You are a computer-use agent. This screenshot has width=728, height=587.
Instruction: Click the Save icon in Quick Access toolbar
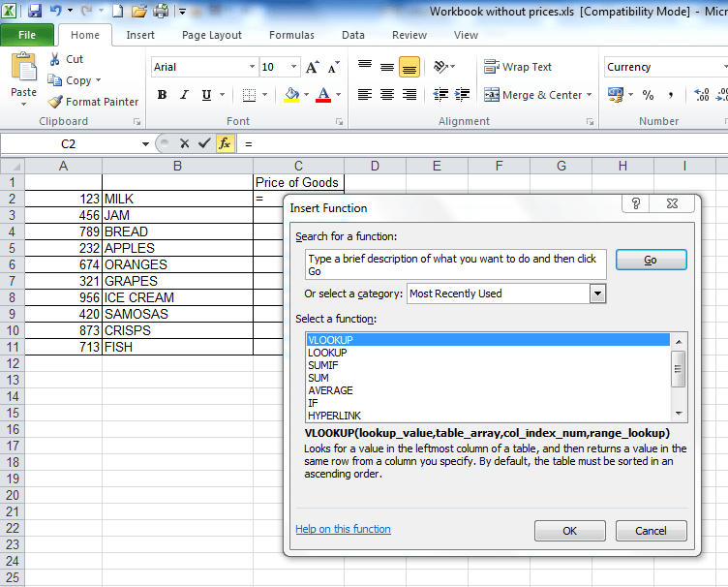coord(35,12)
